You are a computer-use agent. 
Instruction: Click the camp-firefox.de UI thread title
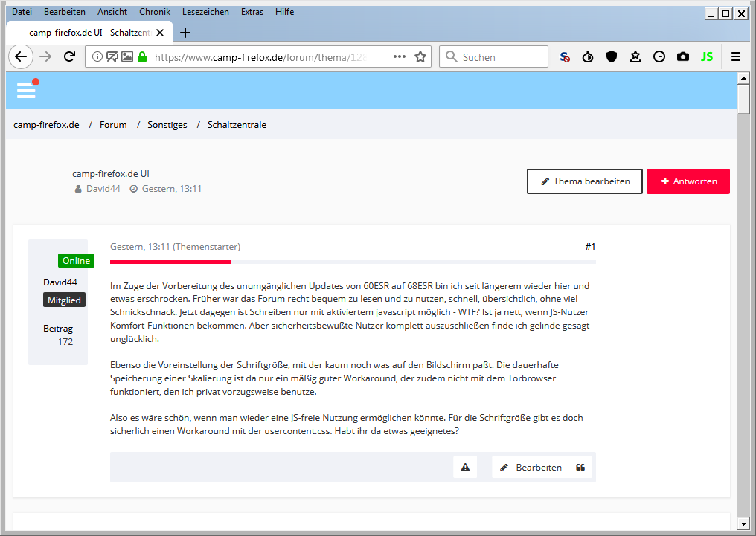click(110, 174)
